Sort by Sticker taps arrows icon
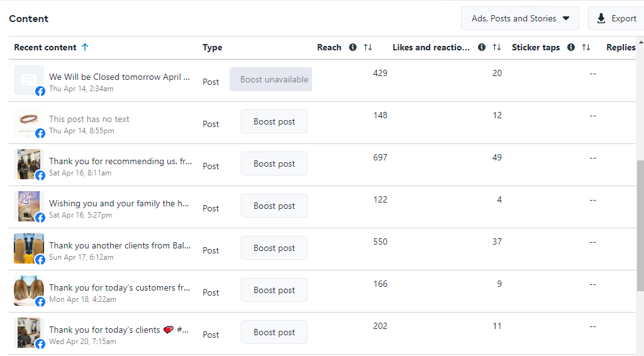Viewport: 644px width, 356px height. [586, 47]
